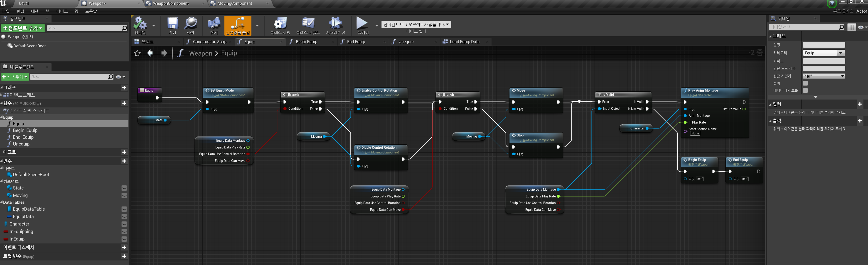The image size is (868, 265).
Task: Switch to the Begin Equip graph tab
Action: pyautogui.click(x=306, y=42)
